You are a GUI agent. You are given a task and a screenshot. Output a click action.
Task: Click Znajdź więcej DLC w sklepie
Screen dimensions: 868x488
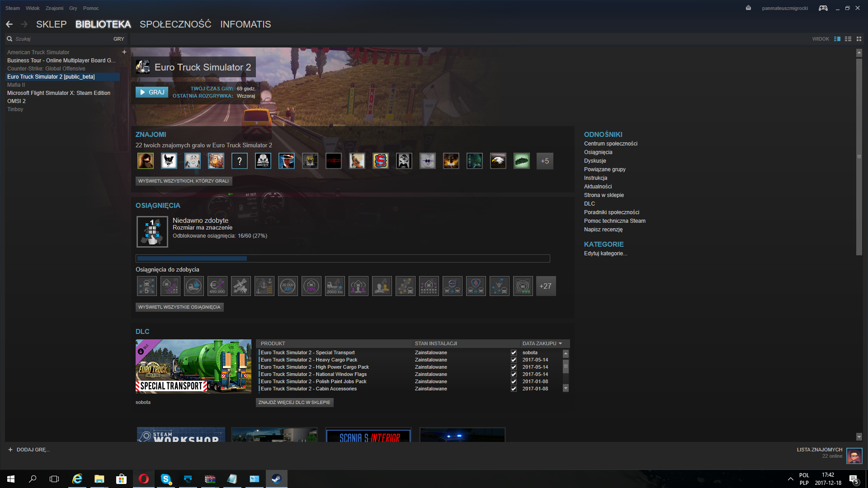pos(294,402)
